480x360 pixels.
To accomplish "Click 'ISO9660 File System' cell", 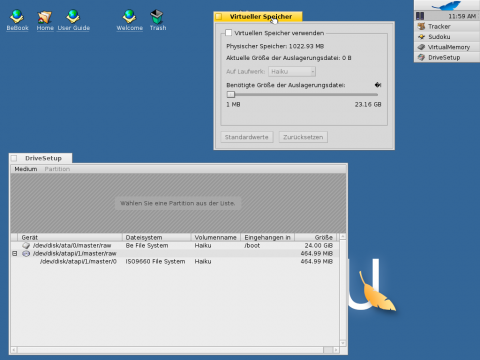I will 155,262.
